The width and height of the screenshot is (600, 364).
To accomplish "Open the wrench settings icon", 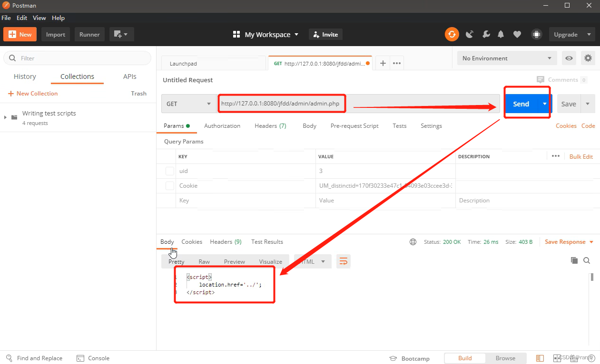I will coord(486,34).
